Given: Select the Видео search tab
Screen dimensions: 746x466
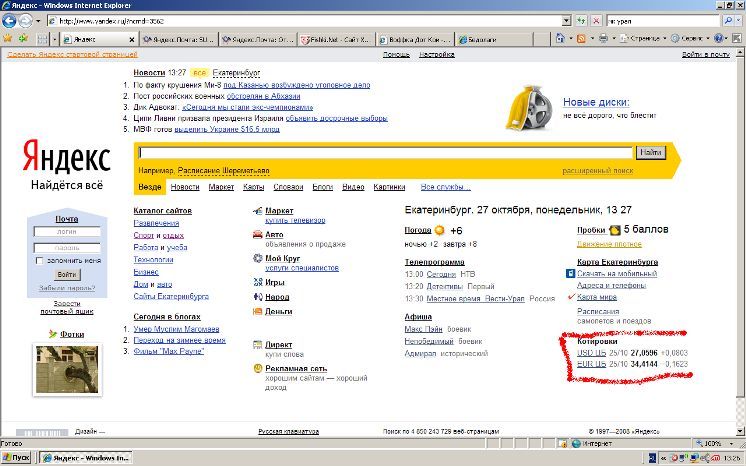Looking at the screenshot, I should point(353,187).
